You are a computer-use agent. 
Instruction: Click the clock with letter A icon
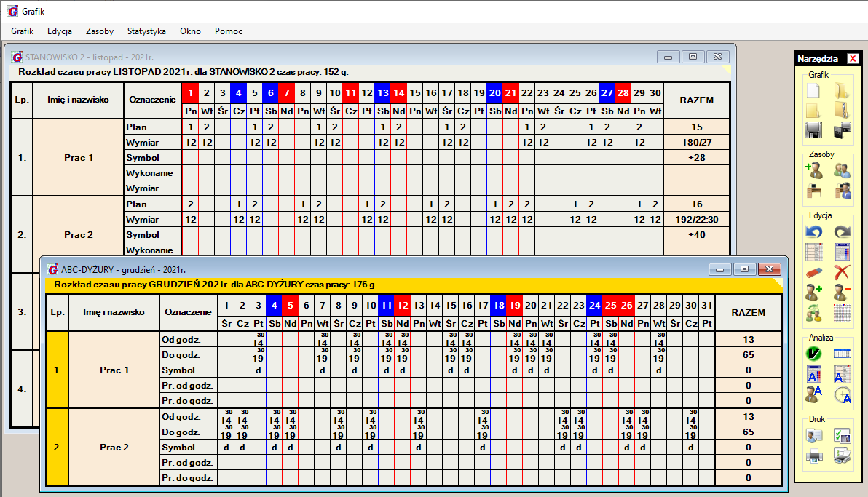click(x=842, y=394)
